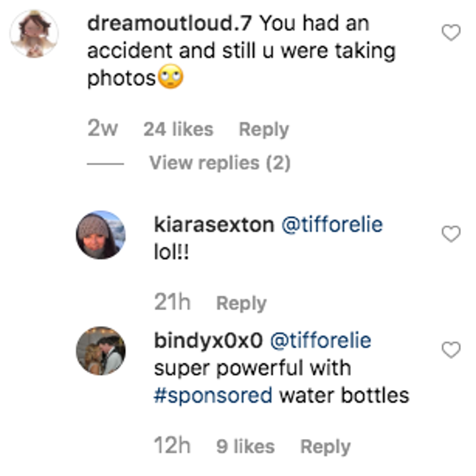Reply to the dreamoutloud.7 comment

[264, 130]
